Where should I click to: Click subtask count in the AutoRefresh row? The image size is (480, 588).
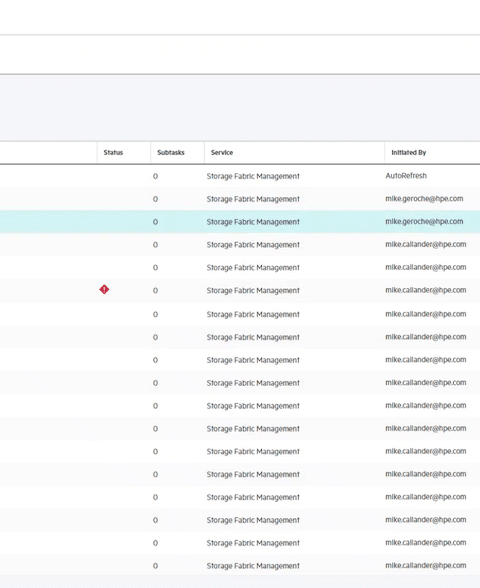click(155, 176)
